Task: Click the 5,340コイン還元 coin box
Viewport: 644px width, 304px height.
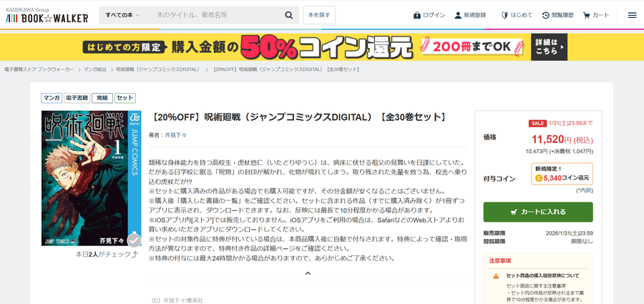Action: (562, 174)
